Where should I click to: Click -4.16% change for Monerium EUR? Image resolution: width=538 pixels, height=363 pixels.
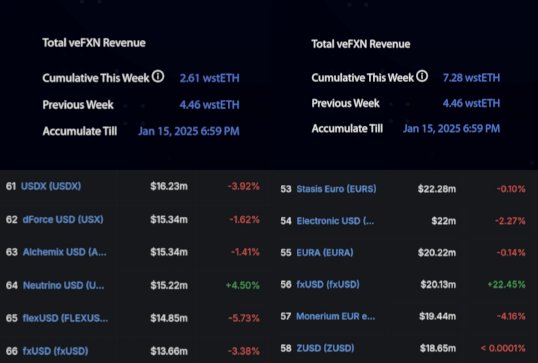[x=511, y=316]
